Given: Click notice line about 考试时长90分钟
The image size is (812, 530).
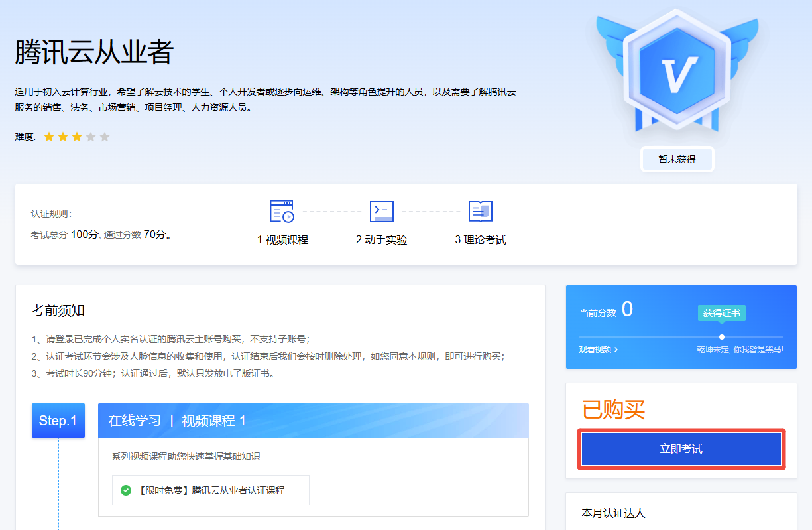Looking at the screenshot, I should click(153, 373).
